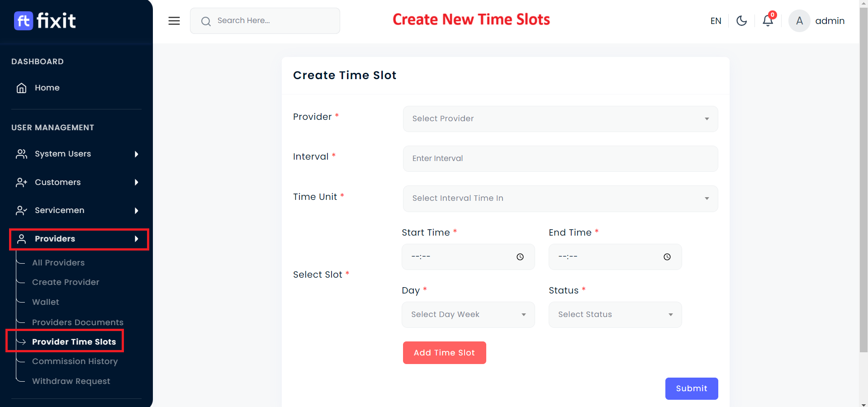Expand the Customers submenu arrow
This screenshot has width=868, height=407.
pos(136,182)
